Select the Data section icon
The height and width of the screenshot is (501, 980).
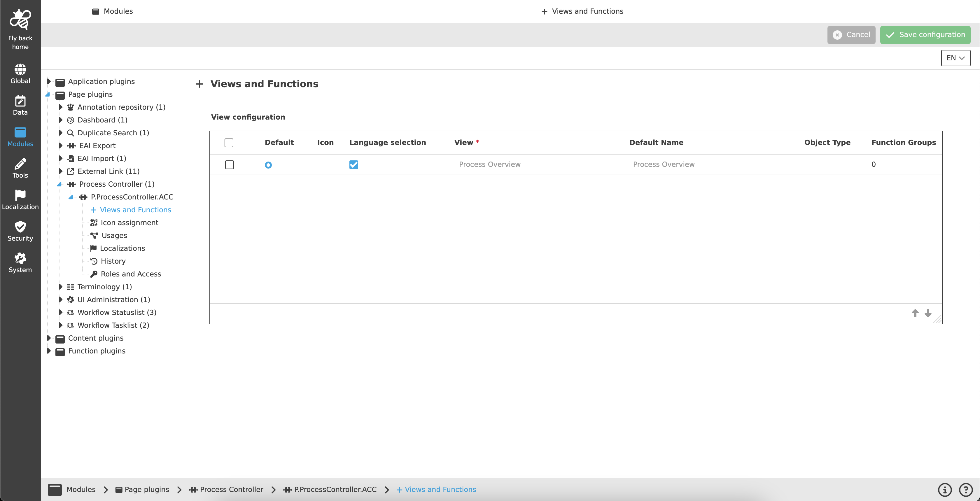pyautogui.click(x=20, y=103)
